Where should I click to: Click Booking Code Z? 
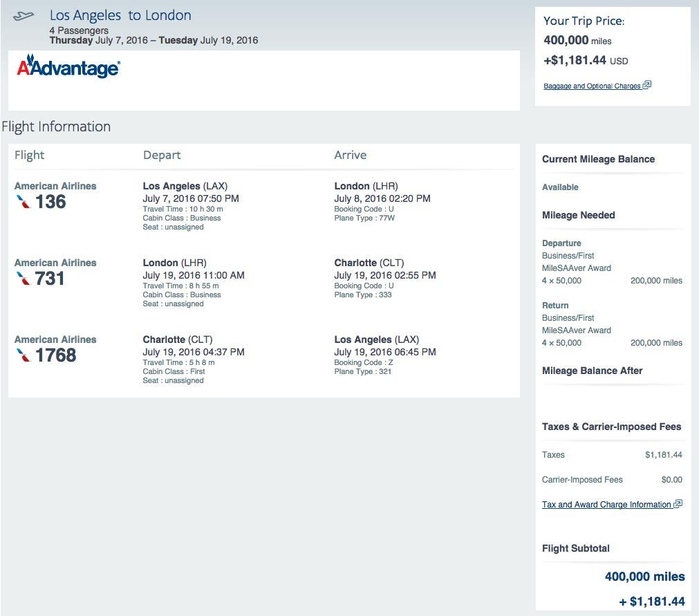click(363, 362)
